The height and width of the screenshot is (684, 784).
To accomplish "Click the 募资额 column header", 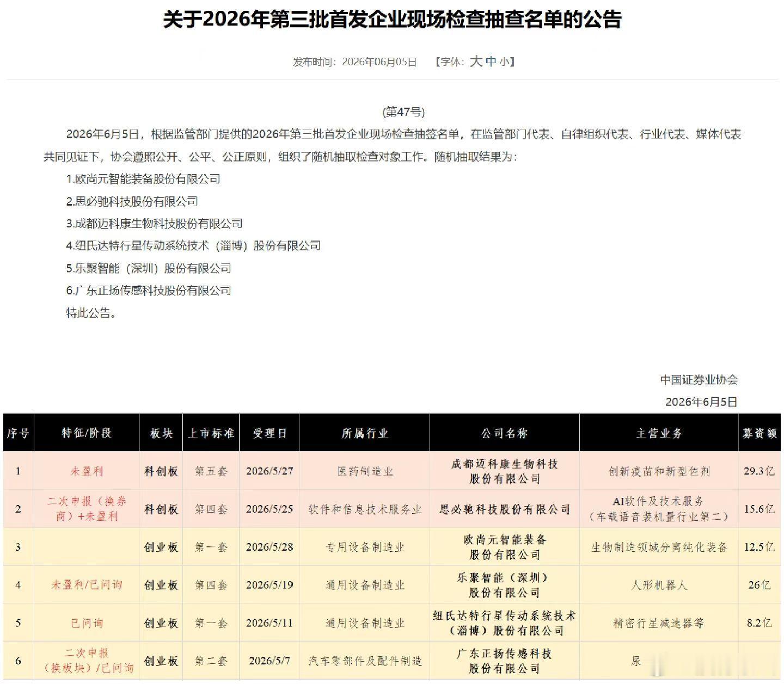I will 759,433.
